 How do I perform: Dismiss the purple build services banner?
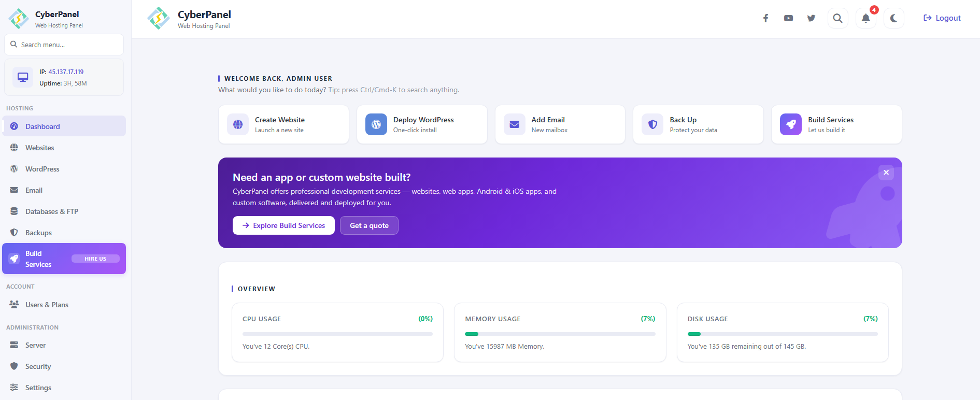(x=886, y=173)
